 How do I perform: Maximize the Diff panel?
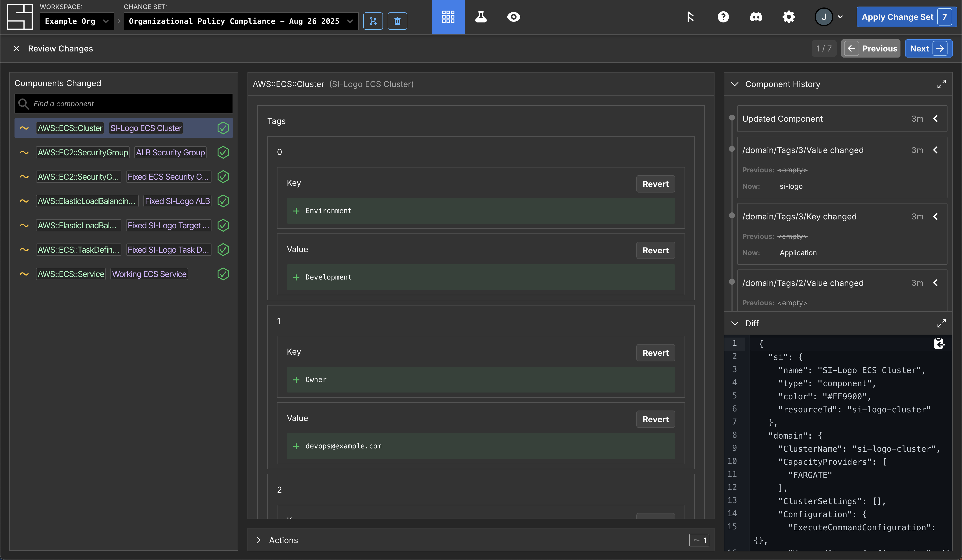pos(941,323)
